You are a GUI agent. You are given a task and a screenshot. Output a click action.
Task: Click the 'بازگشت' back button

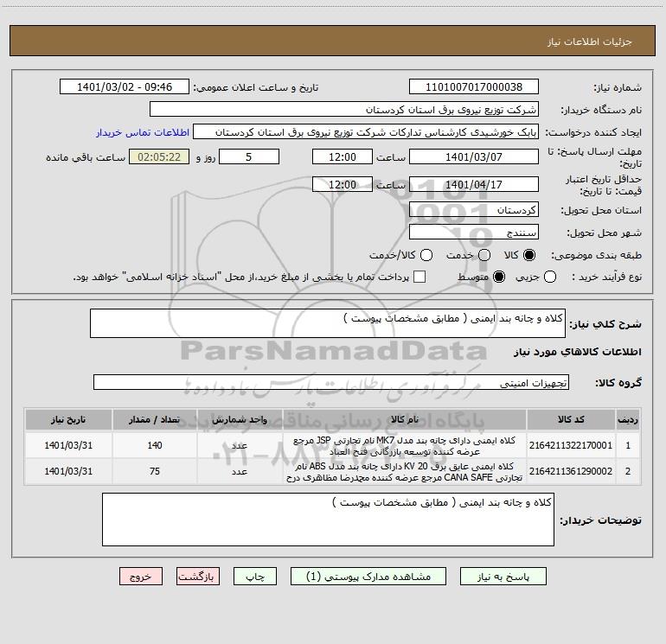coord(198,577)
